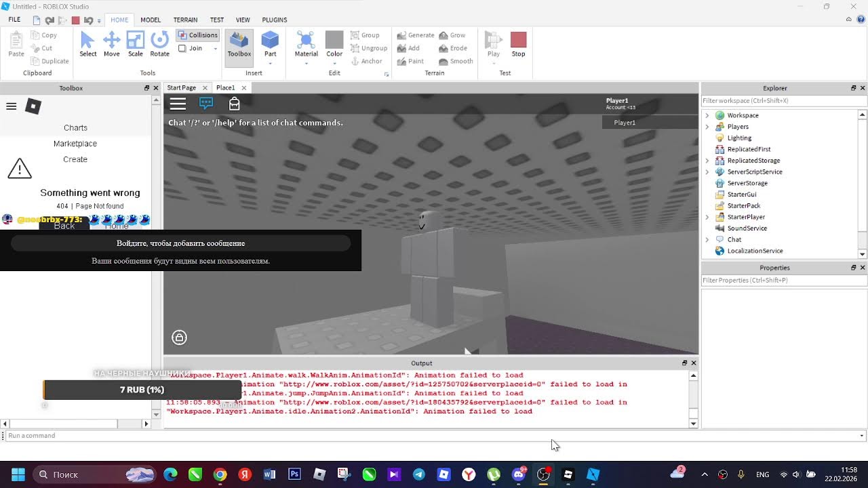This screenshot has width=868, height=488.
Task: Focus the Run a command bar
Action: 434,436
